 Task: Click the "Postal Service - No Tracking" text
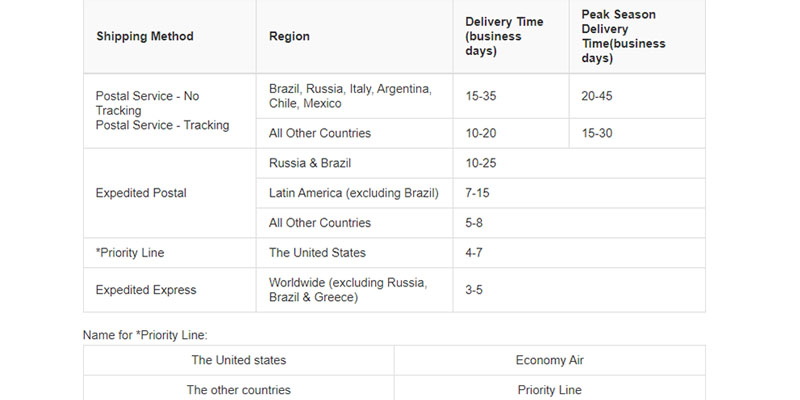[147, 103]
